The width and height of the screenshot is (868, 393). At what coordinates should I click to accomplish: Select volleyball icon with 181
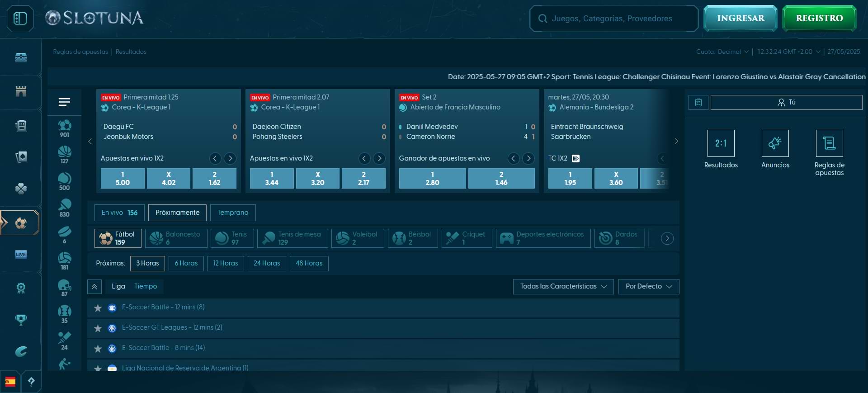pos(65,261)
